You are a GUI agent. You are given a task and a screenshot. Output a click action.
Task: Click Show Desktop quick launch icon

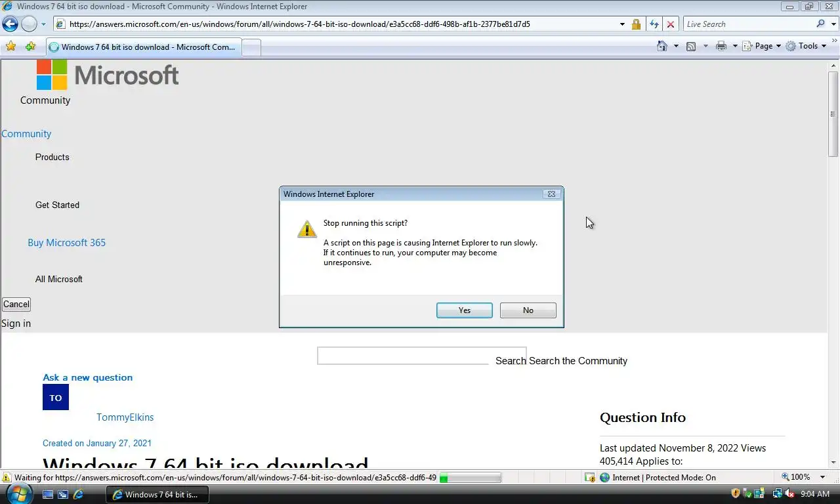48,494
